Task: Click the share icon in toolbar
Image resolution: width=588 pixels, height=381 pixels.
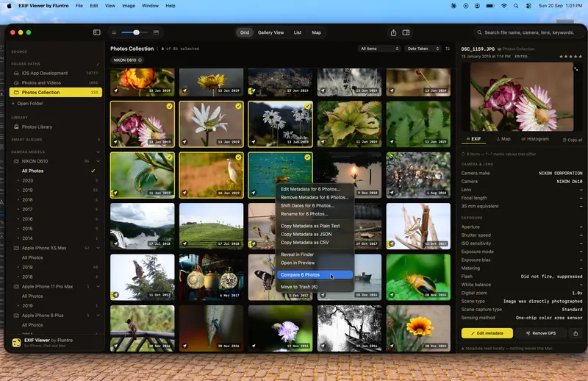Action: [393, 32]
